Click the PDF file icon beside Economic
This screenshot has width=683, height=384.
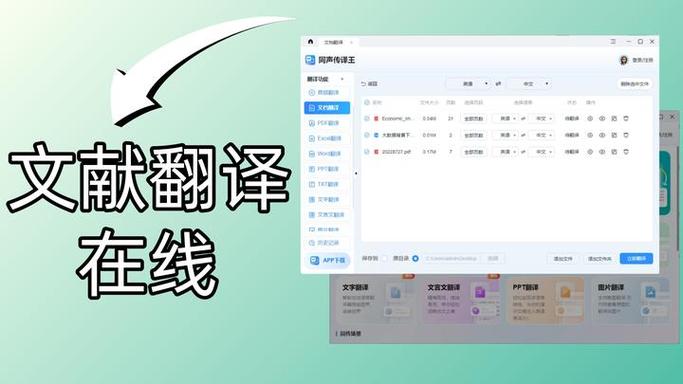[376, 118]
